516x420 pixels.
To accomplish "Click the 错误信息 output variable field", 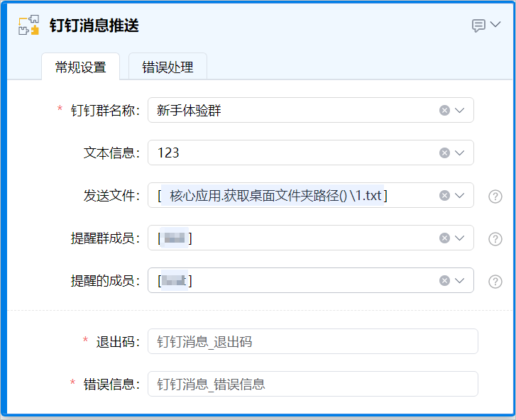I will point(313,384).
